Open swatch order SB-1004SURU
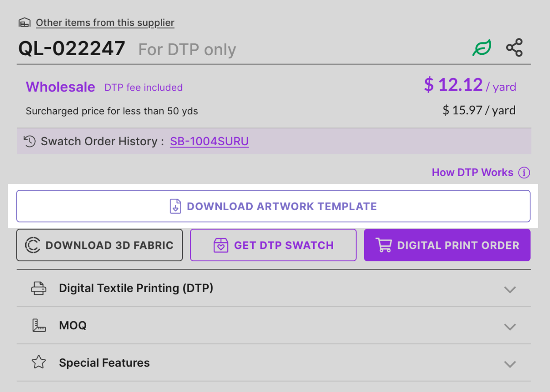 click(x=209, y=142)
